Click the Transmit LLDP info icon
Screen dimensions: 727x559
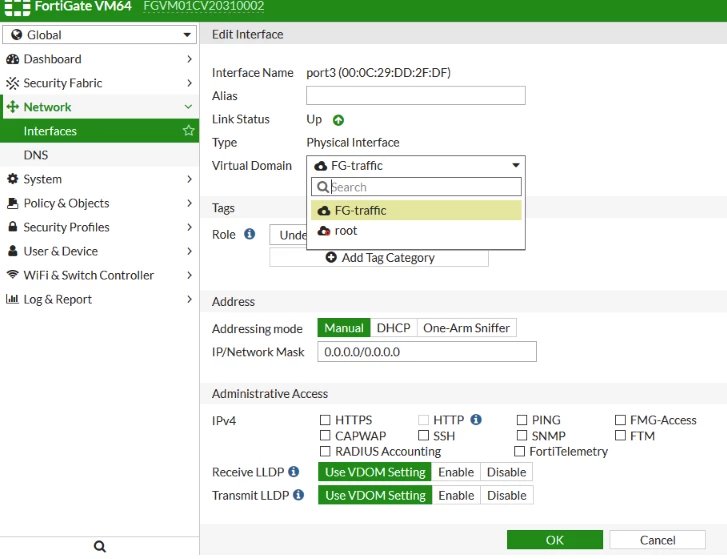click(299, 495)
